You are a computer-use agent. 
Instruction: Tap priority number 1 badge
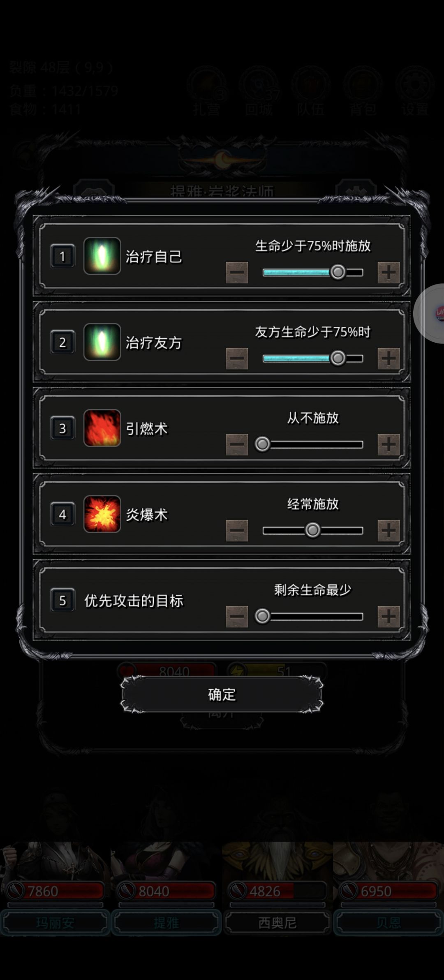tap(62, 256)
